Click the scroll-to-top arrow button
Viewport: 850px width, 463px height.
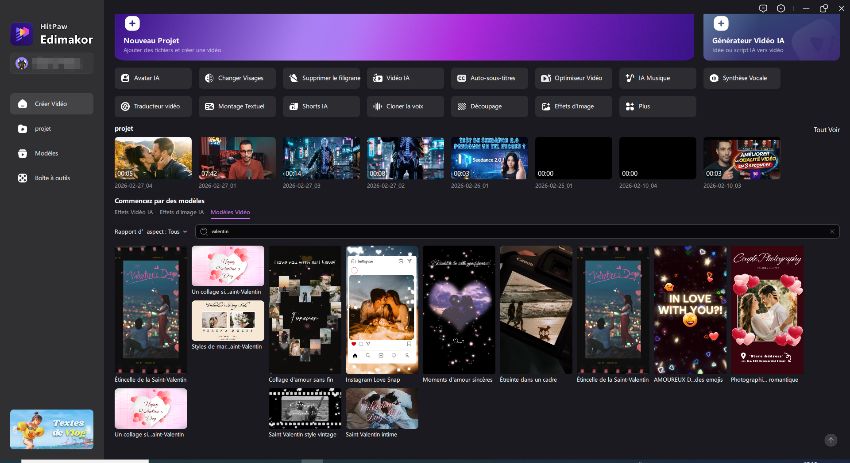830,440
